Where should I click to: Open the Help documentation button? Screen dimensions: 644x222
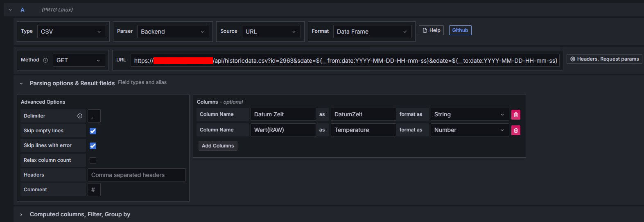click(x=431, y=30)
